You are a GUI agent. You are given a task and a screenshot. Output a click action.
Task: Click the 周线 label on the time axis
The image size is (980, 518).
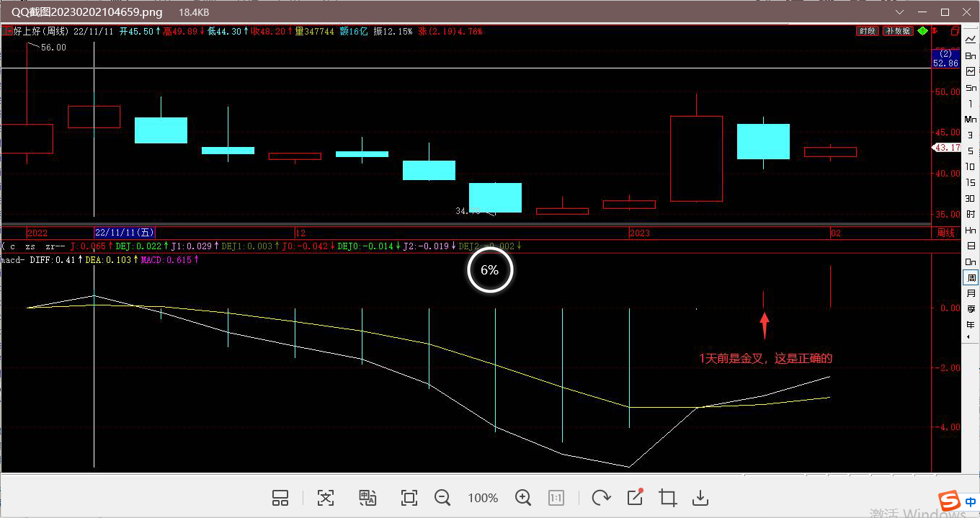click(945, 233)
